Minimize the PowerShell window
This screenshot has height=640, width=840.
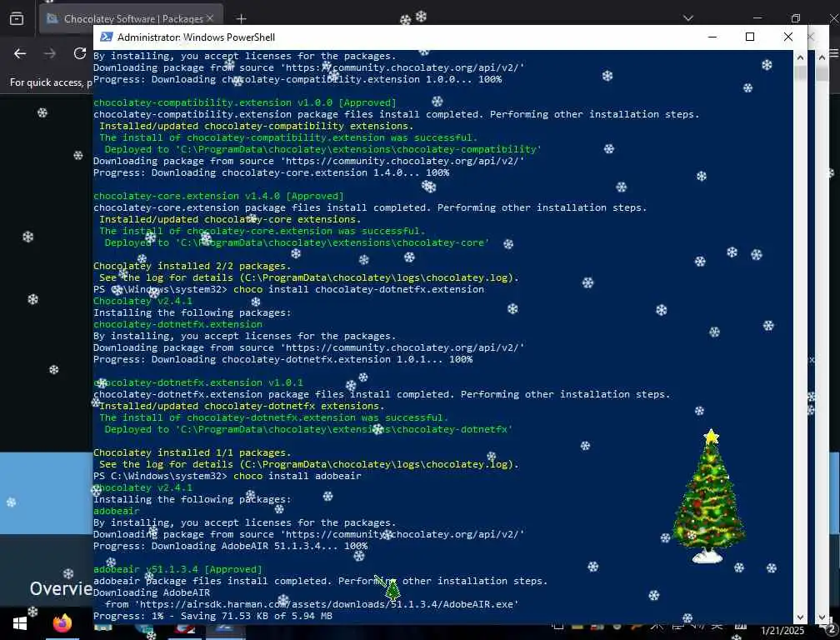click(712, 37)
